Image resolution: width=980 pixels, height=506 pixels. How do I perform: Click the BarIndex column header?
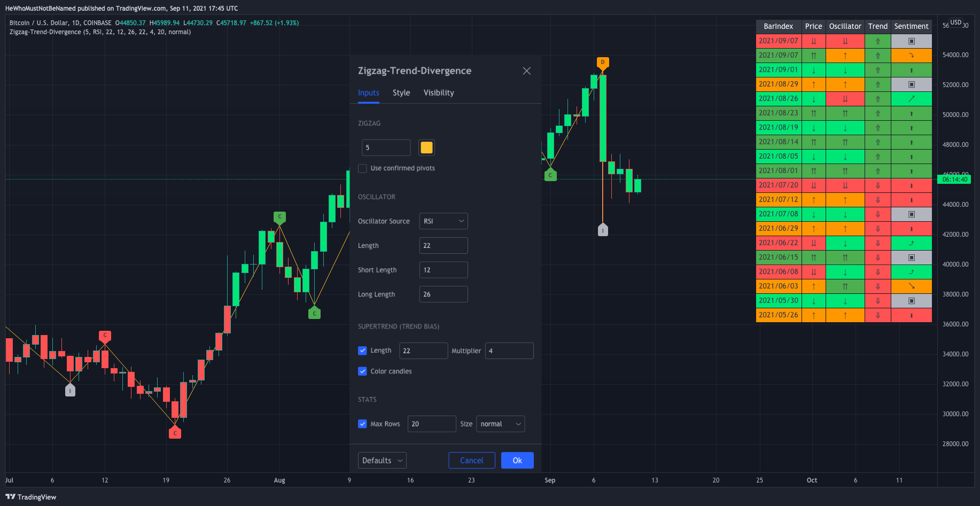(779, 26)
